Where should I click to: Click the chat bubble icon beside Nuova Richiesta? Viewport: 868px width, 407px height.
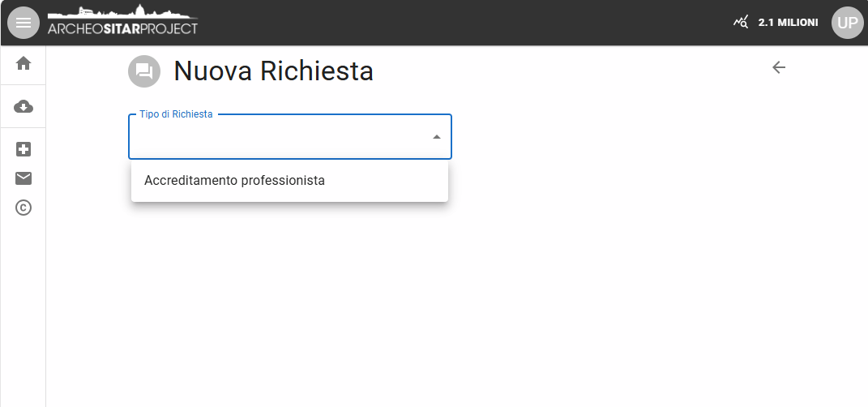[x=144, y=71]
